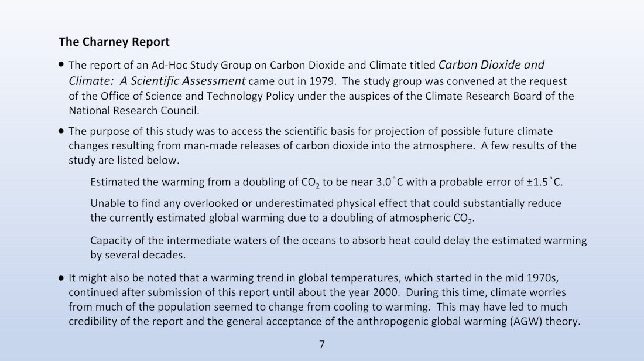Viewport: 644px width, 361px height.
Task: Click the italic title Carbon Dioxide and
Action: [491, 65]
